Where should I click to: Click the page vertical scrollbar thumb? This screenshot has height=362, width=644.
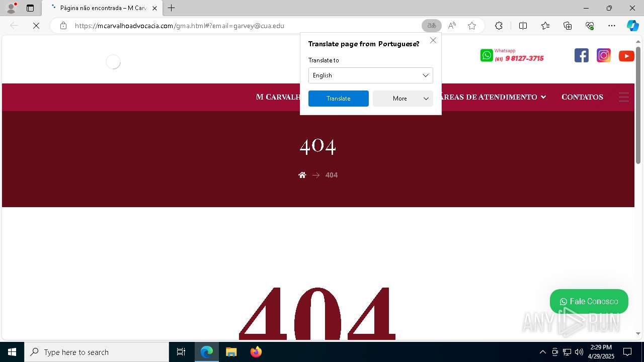[638, 105]
